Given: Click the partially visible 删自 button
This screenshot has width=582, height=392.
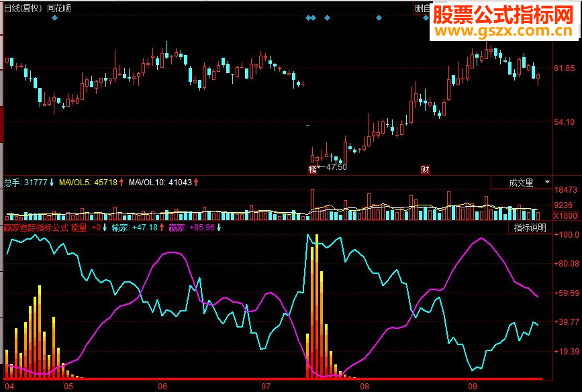Looking at the screenshot, I should 422,8.
